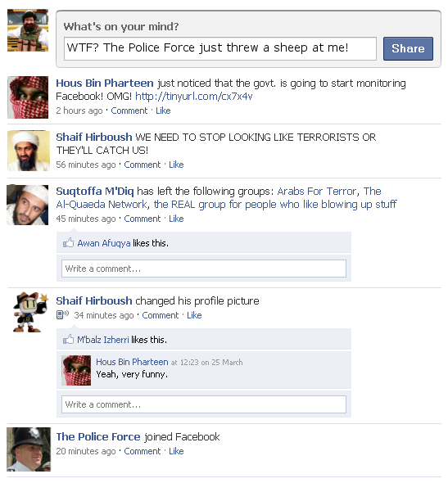Click the mobile upload icon near 34 minutes ago

[x=62, y=314]
